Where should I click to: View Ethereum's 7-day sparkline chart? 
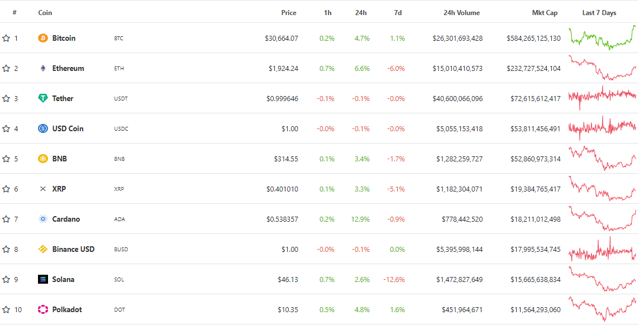click(x=602, y=68)
